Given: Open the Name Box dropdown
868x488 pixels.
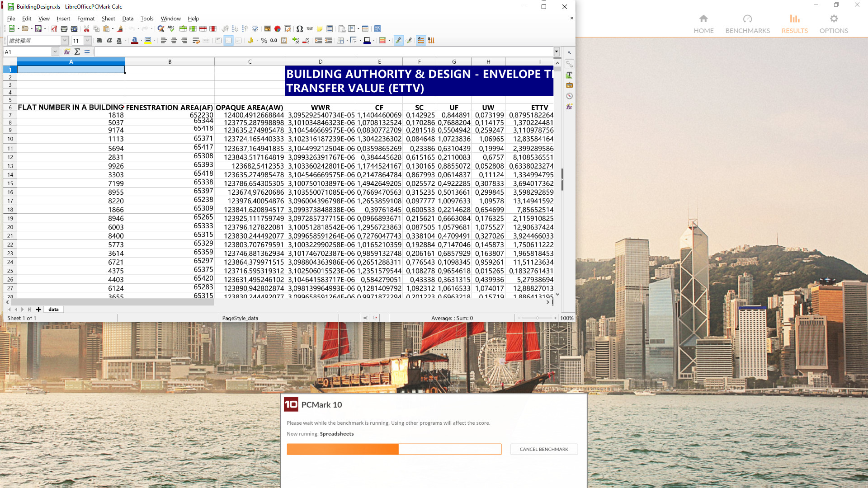Looking at the screenshot, I should pyautogui.click(x=55, y=52).
